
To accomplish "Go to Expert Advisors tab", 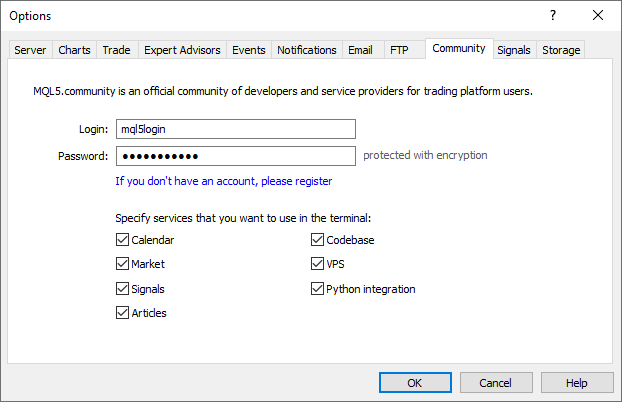I will coord(182,50).
